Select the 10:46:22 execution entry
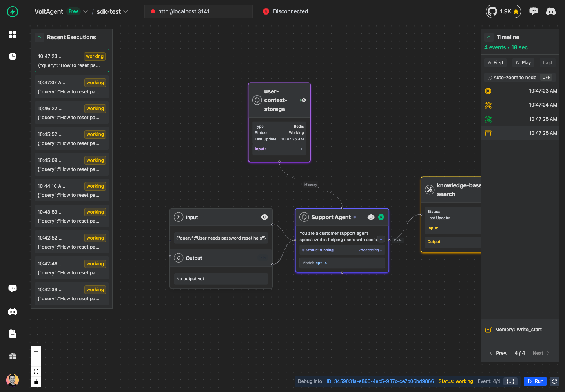This screenshot has width=565, height=392. point(72,113)
